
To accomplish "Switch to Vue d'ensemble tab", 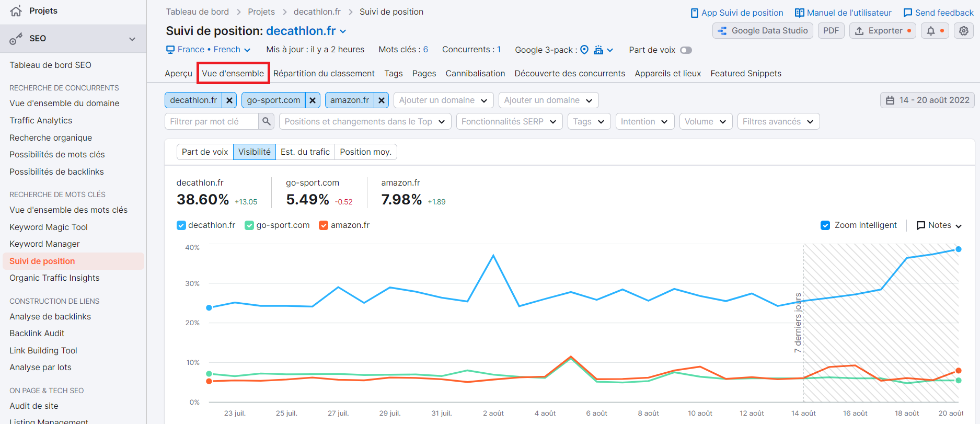I will (x=233, y=74).
